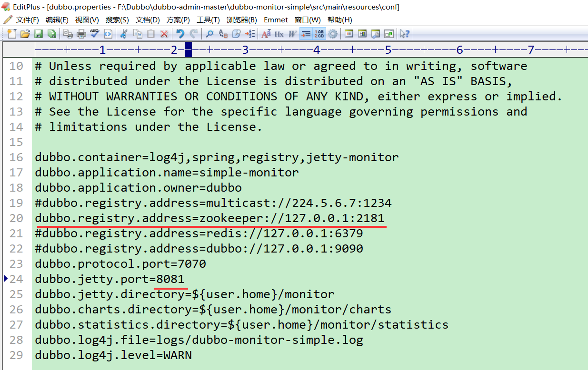Print the document using the printer icon
Viewport: 588px width, 370px height.
coord(81,34)
